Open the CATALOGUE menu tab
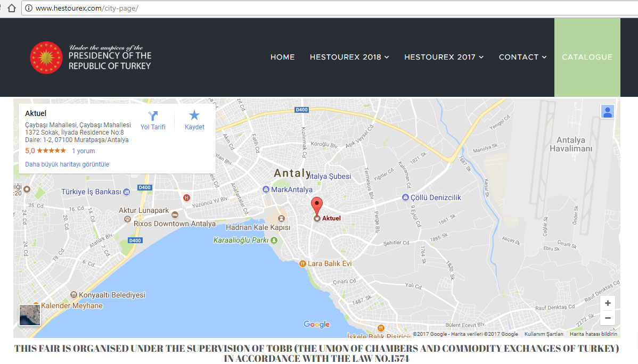Screen dimensions: 638x364 (587, 57)
